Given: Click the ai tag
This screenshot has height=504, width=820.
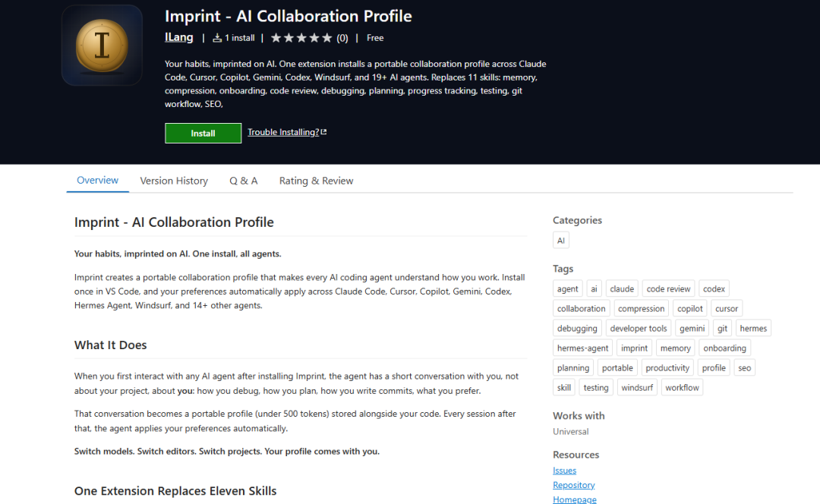Looking at the screenshot, I should pos(594,288).
